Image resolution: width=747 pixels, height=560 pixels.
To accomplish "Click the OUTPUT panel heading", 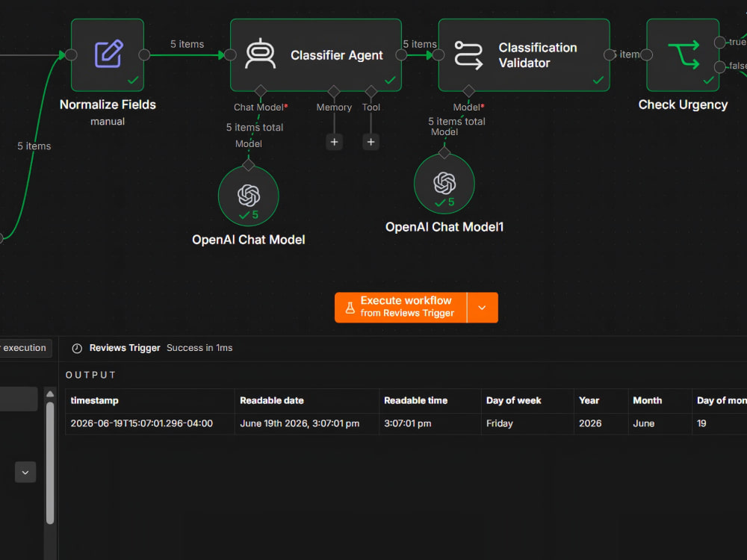I will (90, 376).
